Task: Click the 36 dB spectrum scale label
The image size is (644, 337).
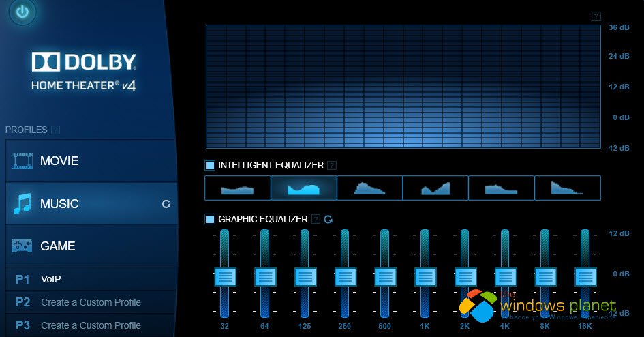Action: [619, 27]
